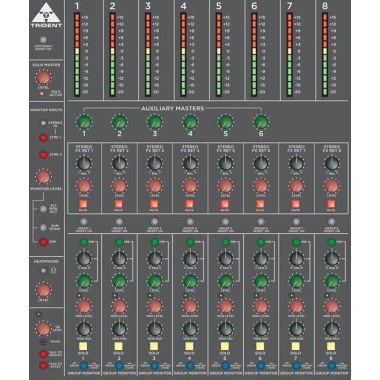
Task: Click the meter 1 LED level display
Action: [77, 55]
